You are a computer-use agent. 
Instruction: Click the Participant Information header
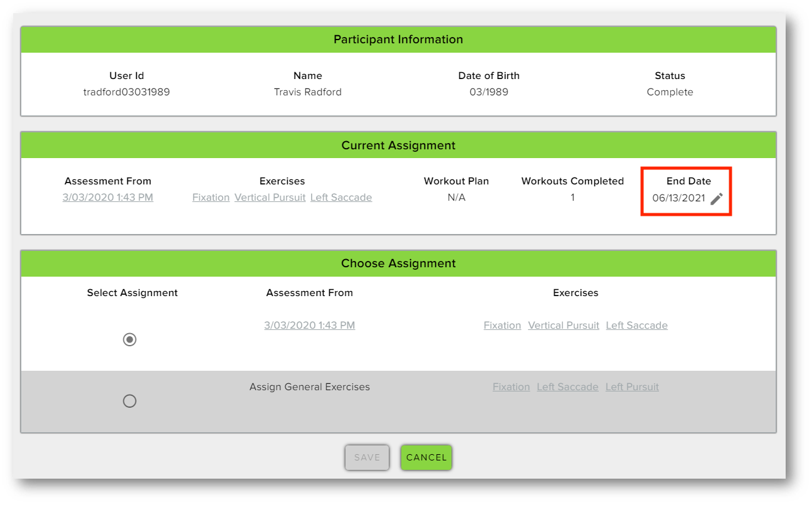click(x=398, y=40)
